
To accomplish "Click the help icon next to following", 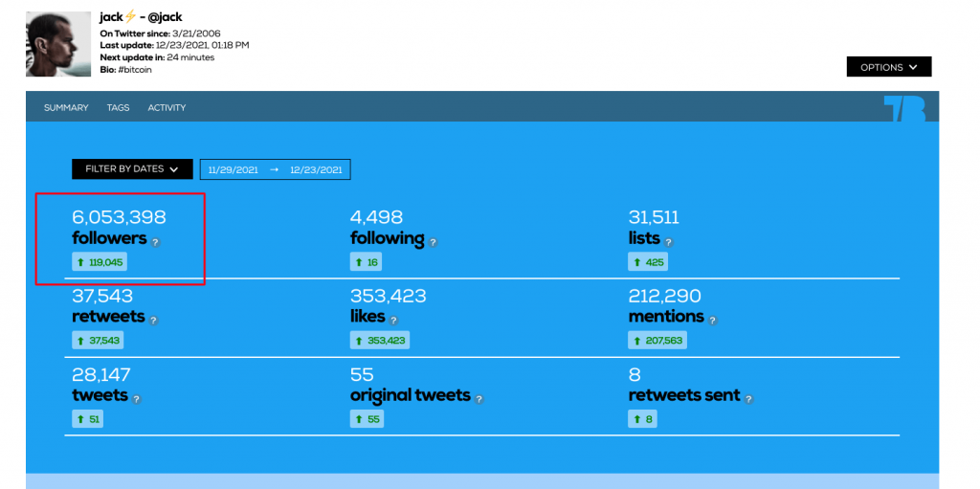I will [434, 242].
